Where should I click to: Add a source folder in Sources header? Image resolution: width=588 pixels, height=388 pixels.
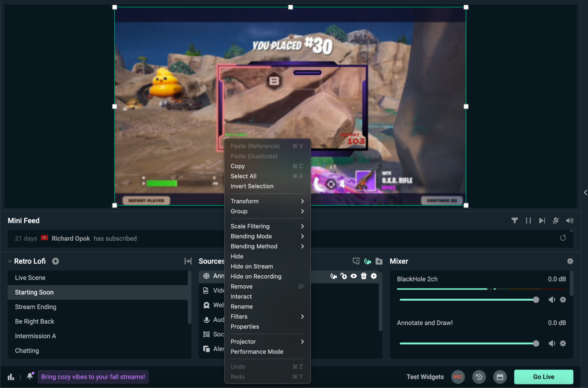(379, 261)
